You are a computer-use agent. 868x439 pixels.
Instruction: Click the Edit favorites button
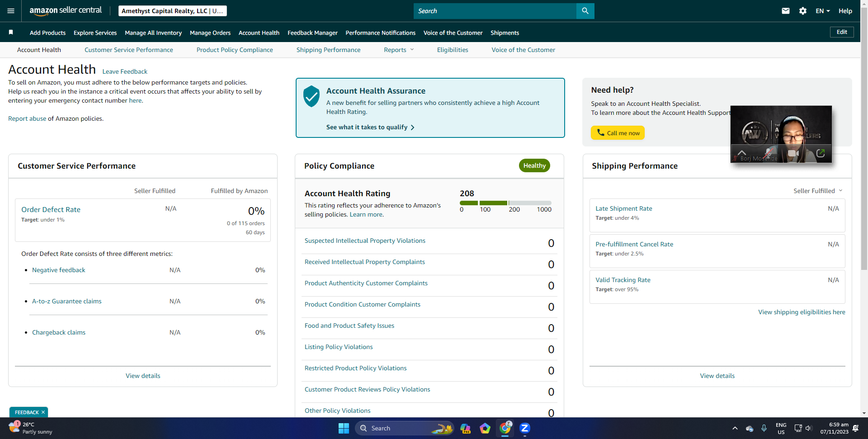(842, 32)
